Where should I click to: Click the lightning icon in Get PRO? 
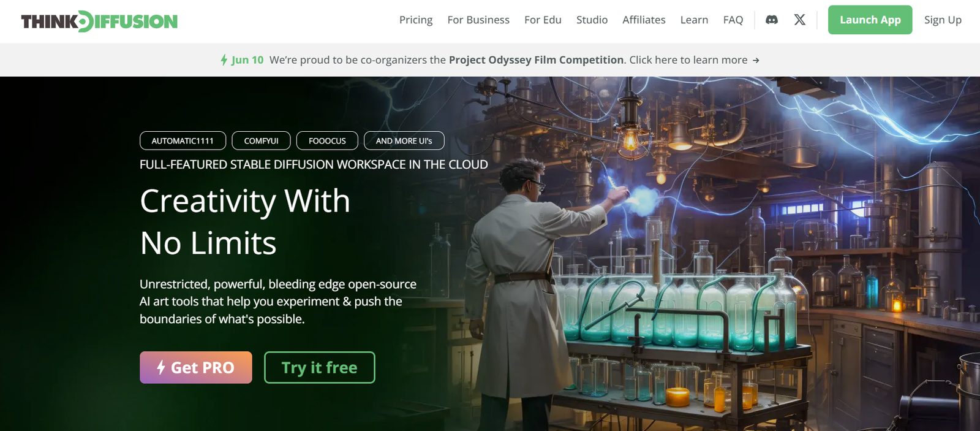click(x=161, y=367)
